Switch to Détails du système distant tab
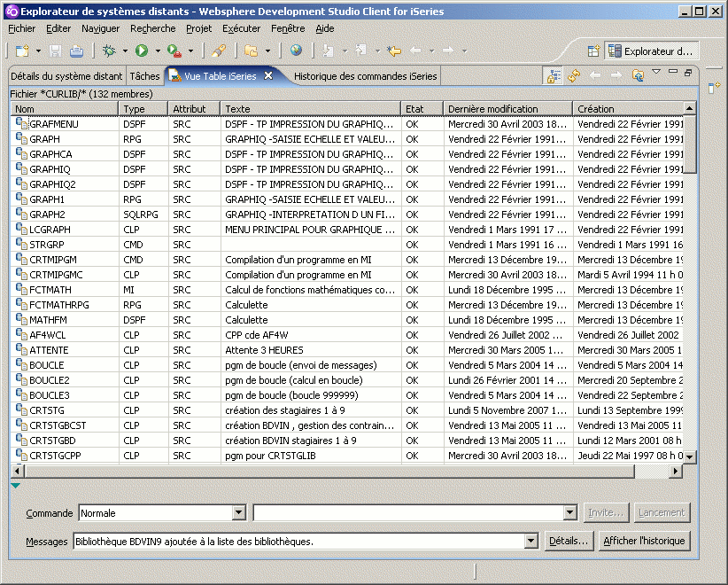Image resolution: width=728 pixels, height=585 pixels. tap(66, 75)
